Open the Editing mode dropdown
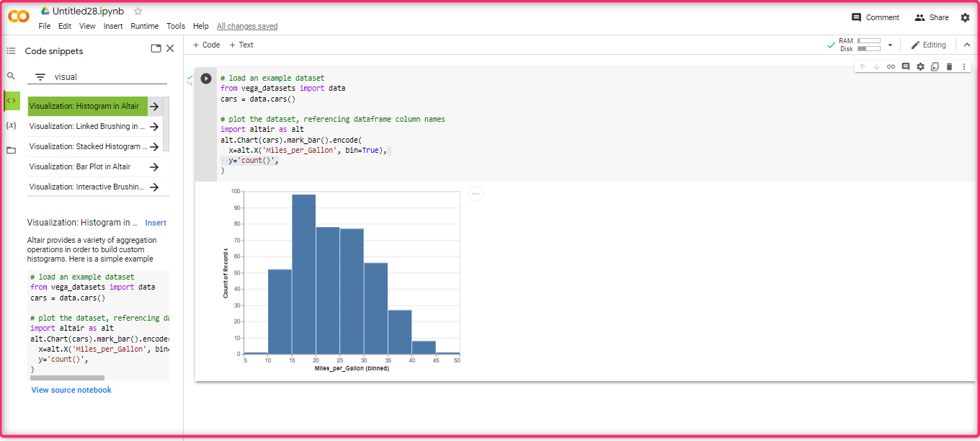Image resolution: width=980 pixels, height=441 pixels. [928, 45]
